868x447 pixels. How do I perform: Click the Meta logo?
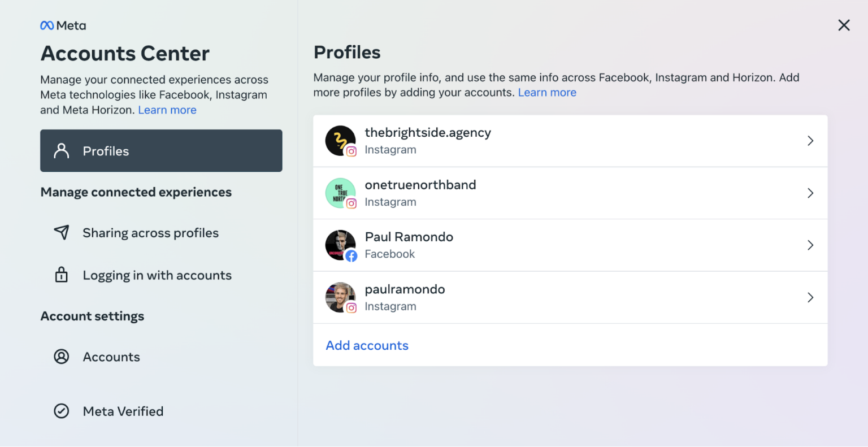click(63, 25)
